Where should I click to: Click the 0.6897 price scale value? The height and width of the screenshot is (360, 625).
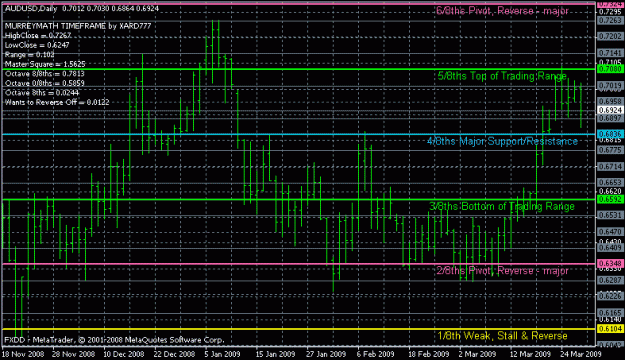coord(610,118)
